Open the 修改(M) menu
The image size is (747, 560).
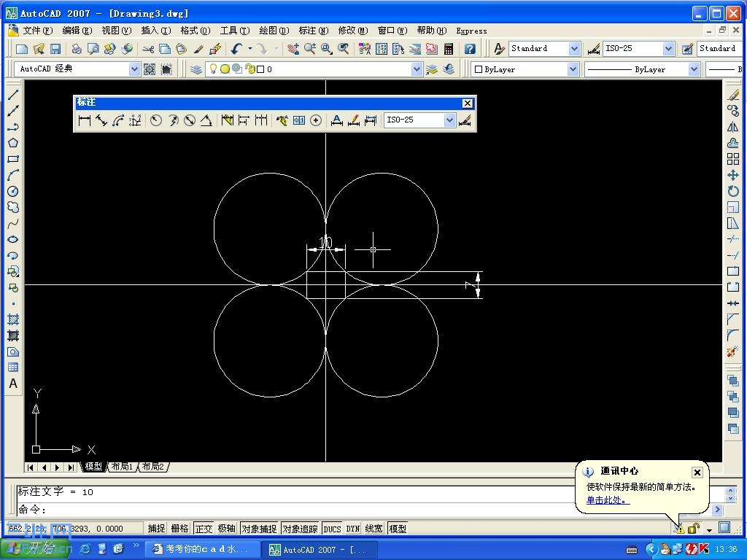[353, 31]
